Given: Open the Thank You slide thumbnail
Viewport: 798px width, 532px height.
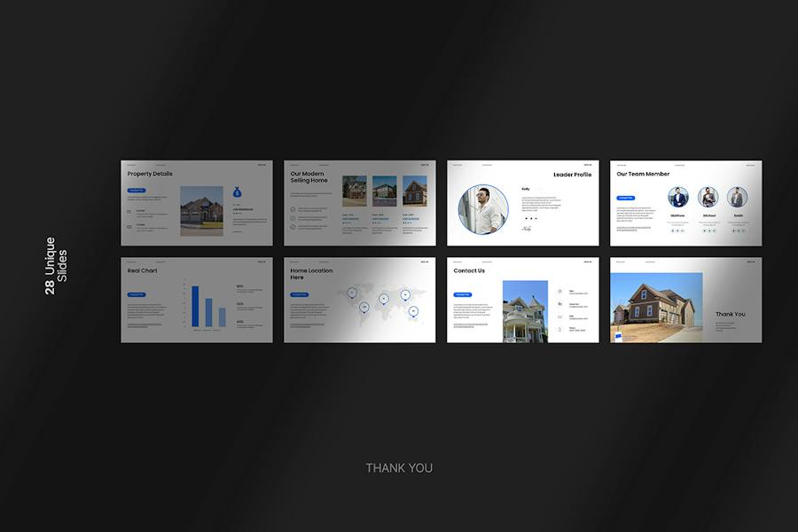Looking at the screenshot, I should (686, 300).
